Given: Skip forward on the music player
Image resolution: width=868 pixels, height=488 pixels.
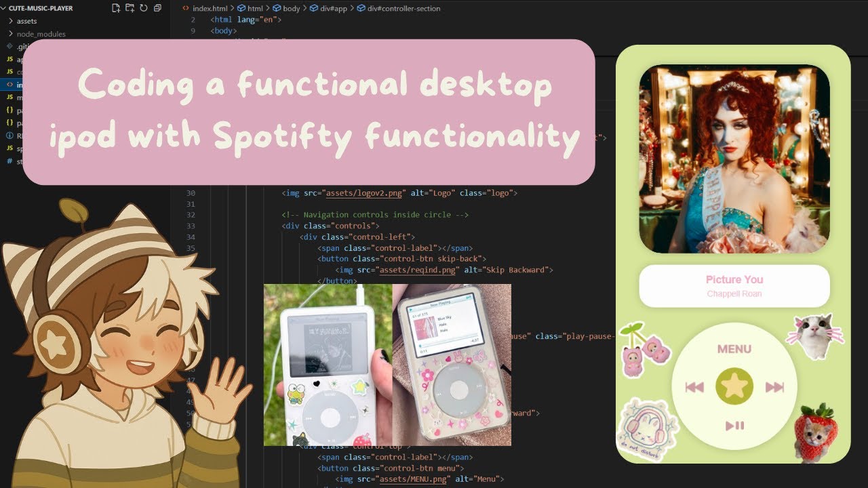Looking at the screenshot, I should click(x=775, y=387).
